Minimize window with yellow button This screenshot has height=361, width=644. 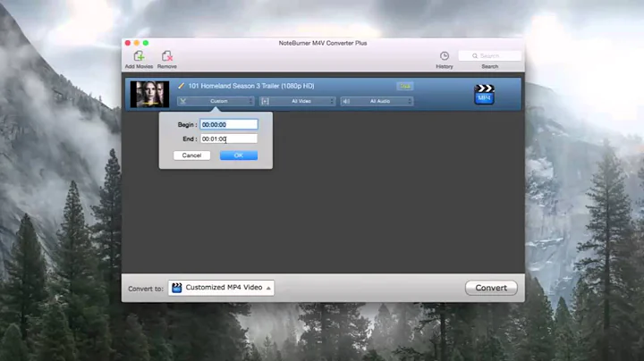137,43
